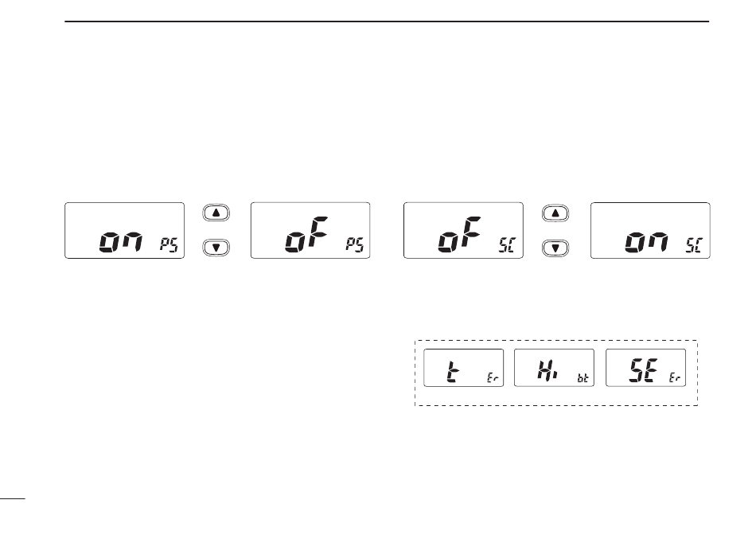Select the small 'SE Er' error display

[645, 368]
